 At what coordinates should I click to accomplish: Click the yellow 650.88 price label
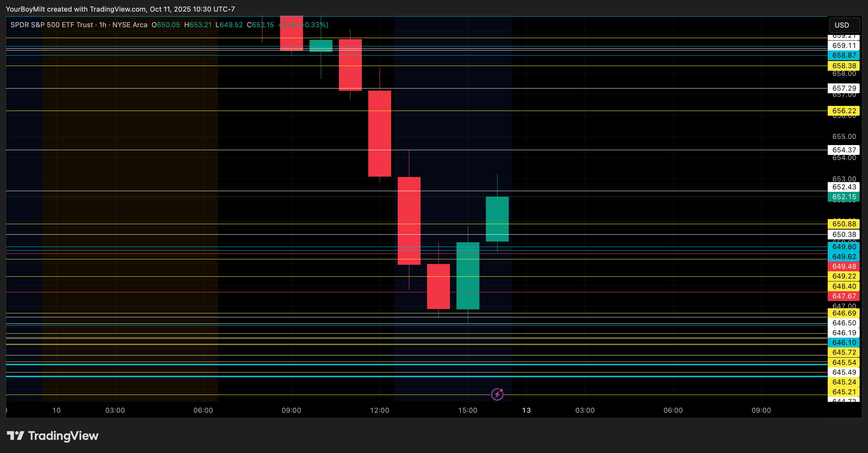[844, 224]
